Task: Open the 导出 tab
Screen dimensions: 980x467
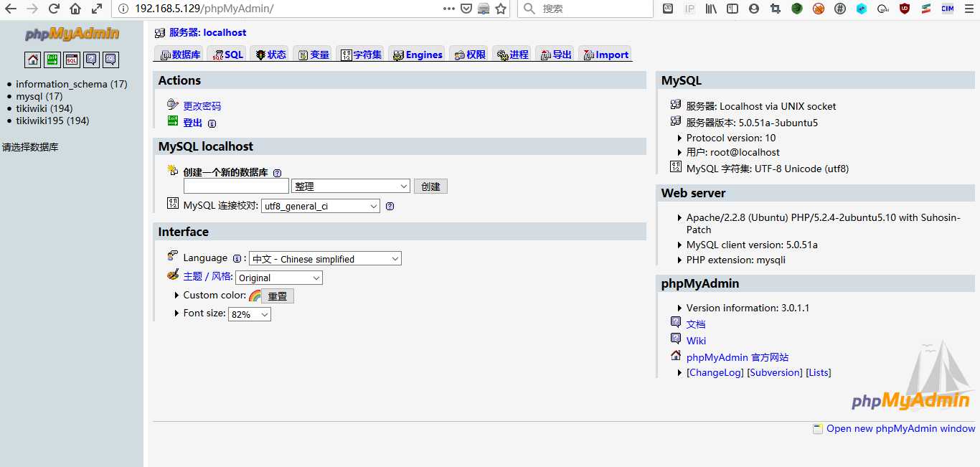Action: (x=555, y=55)
